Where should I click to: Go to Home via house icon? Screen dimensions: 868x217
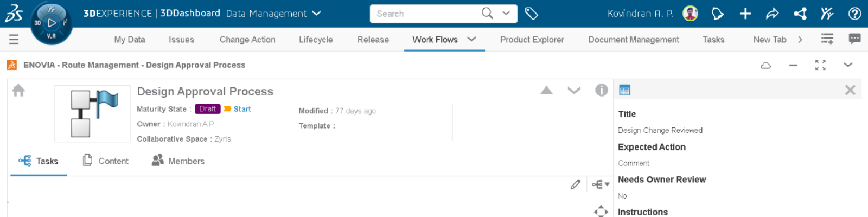pos(18,90)
